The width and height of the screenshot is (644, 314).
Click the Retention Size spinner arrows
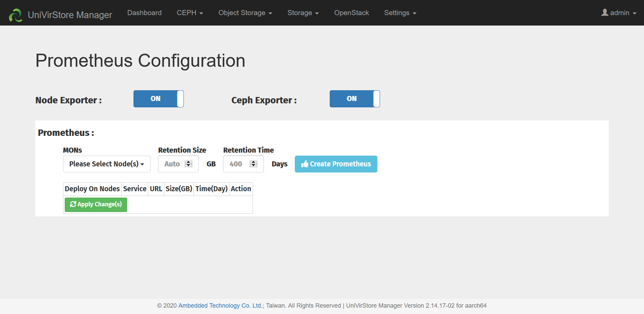[189, 164]
